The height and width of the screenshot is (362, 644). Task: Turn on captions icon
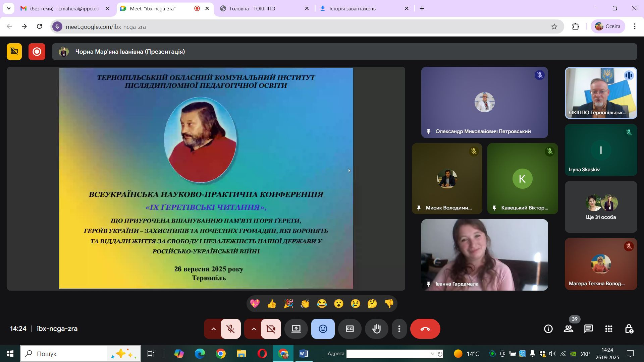(350, 329)
